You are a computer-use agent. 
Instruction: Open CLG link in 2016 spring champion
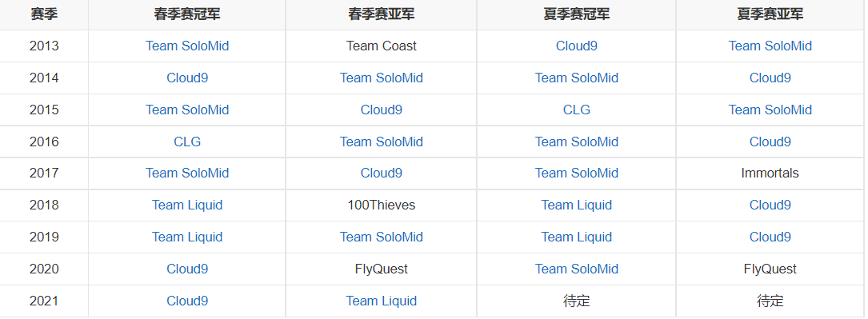(187, 142)
